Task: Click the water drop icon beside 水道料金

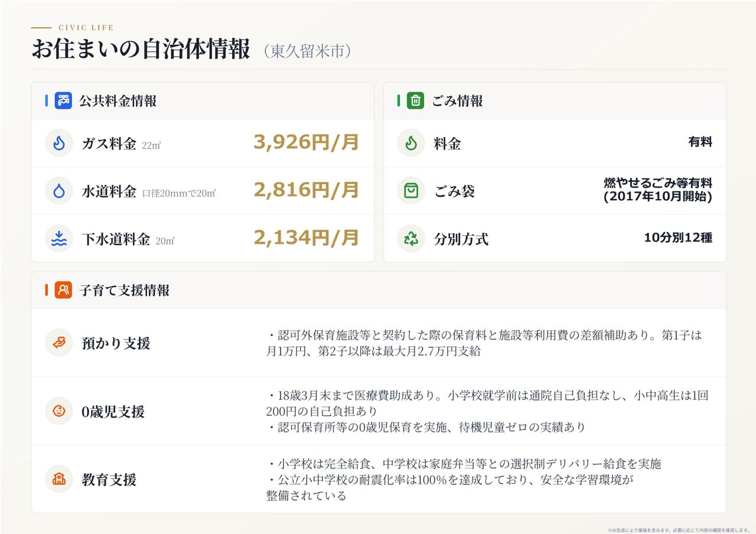Action: click(x=59, y=191)
